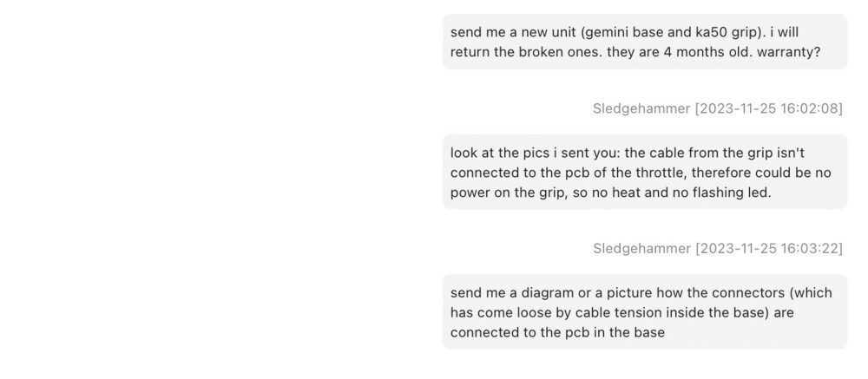Click the "flashing led" text

(731, 193)
